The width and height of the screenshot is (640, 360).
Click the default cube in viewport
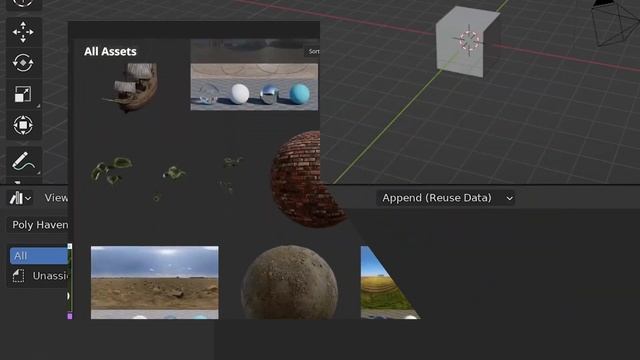[x=467, y=42]
